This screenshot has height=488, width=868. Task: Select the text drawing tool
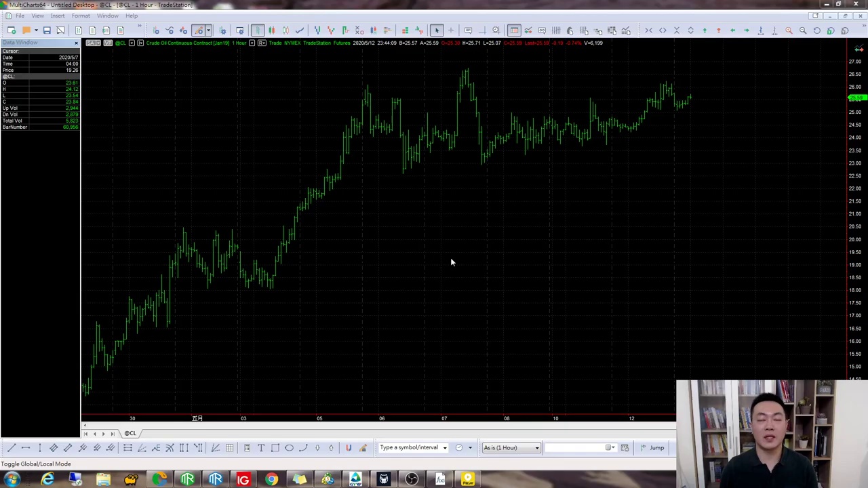click(x=261, y=448)
